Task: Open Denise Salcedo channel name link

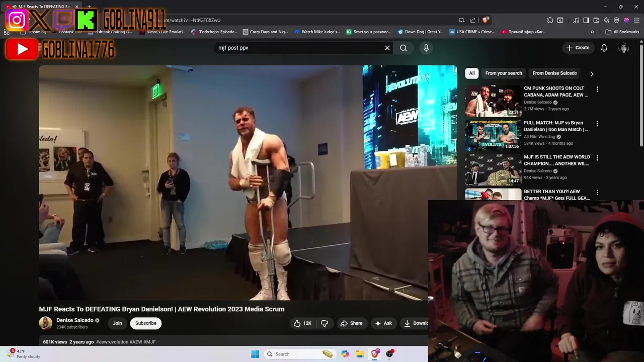Action: [x=75, y=320]
